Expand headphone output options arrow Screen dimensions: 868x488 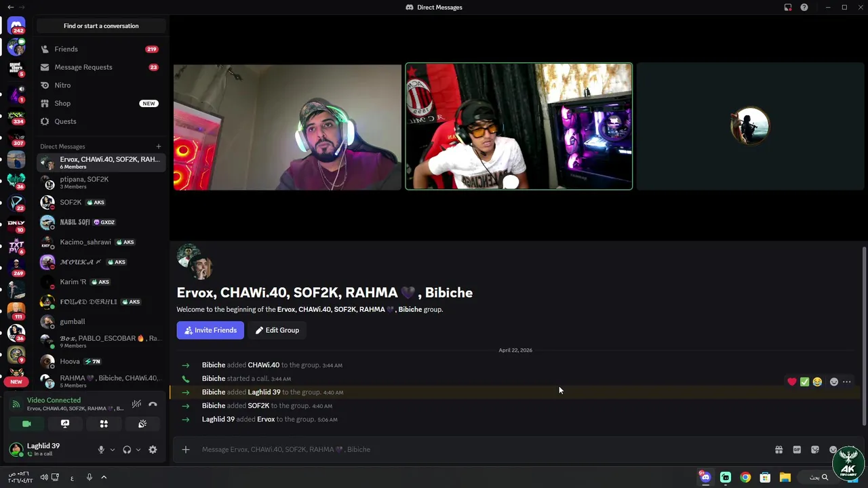tap(138, 449)
